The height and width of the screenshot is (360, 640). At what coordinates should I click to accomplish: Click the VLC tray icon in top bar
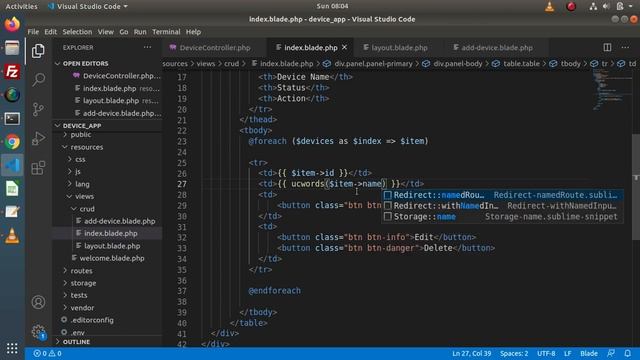click(x=550, y=6)
